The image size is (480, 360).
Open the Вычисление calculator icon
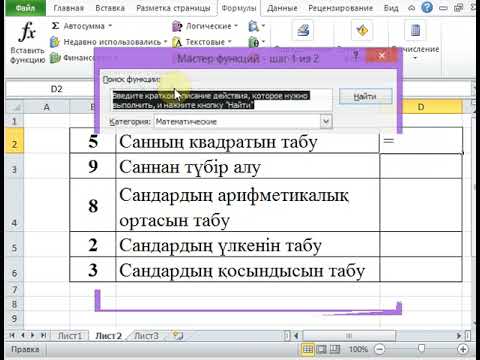[x=415, y=31]
